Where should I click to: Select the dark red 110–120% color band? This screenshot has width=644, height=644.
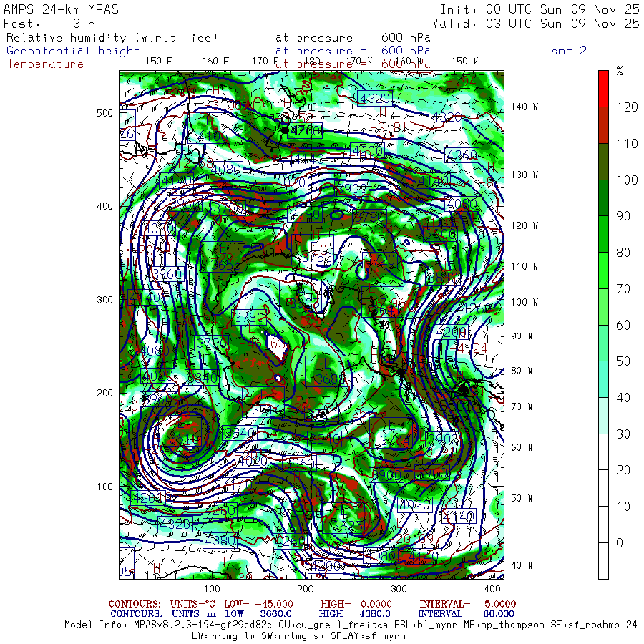(x=603, y=125)
